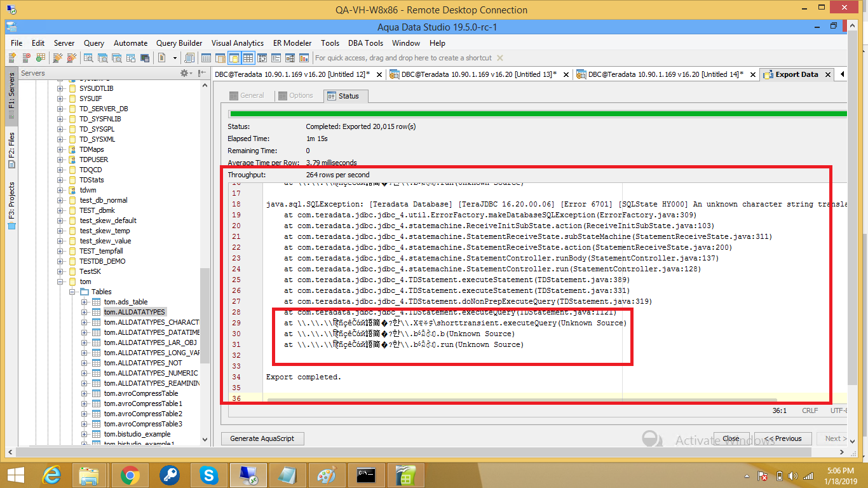Expand the TDStats database node
The image size is (868, 488).
point(60,180)
